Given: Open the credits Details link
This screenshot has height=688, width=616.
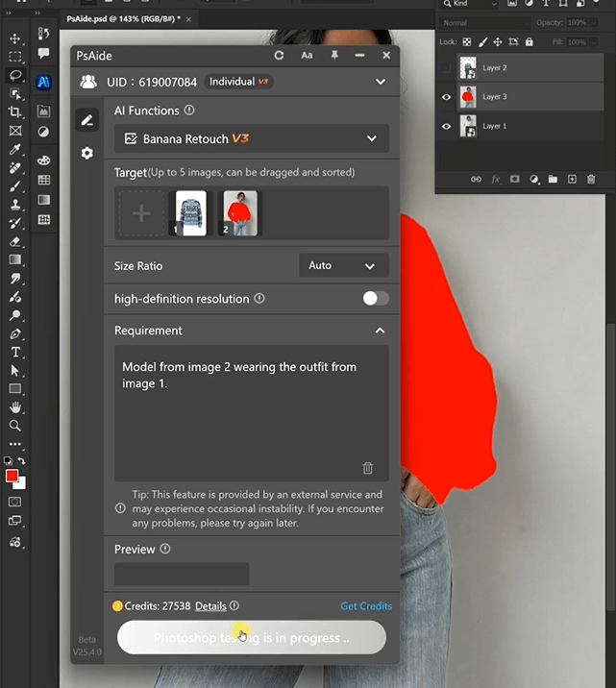Looking at the screenshot, I should 210,606.
